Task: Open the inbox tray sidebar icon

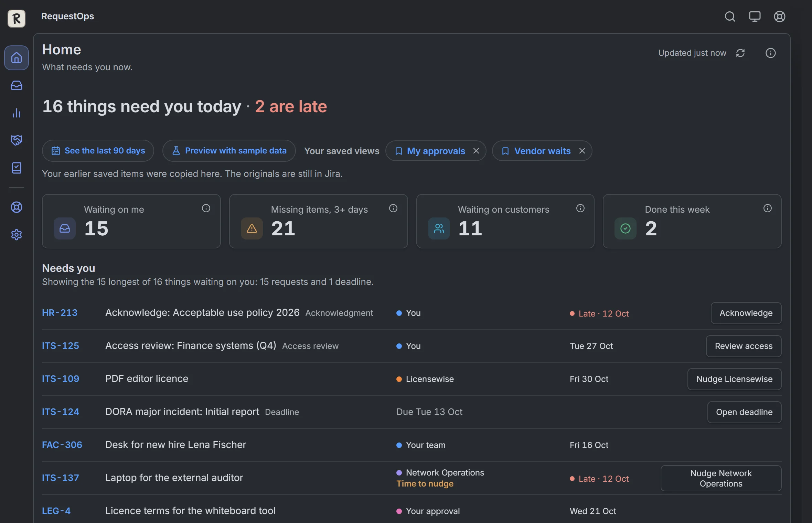Action: [17, 85]
